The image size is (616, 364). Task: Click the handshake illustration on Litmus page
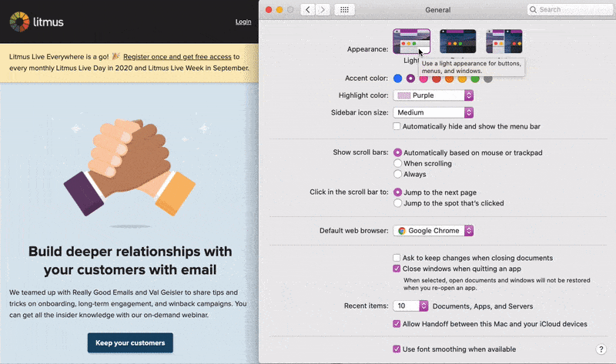coord(129,167)
